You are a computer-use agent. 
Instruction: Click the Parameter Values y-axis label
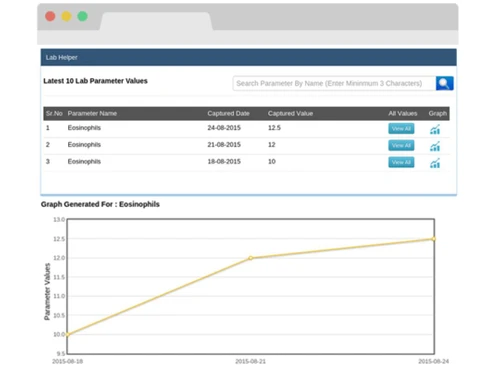click(47, 292)
